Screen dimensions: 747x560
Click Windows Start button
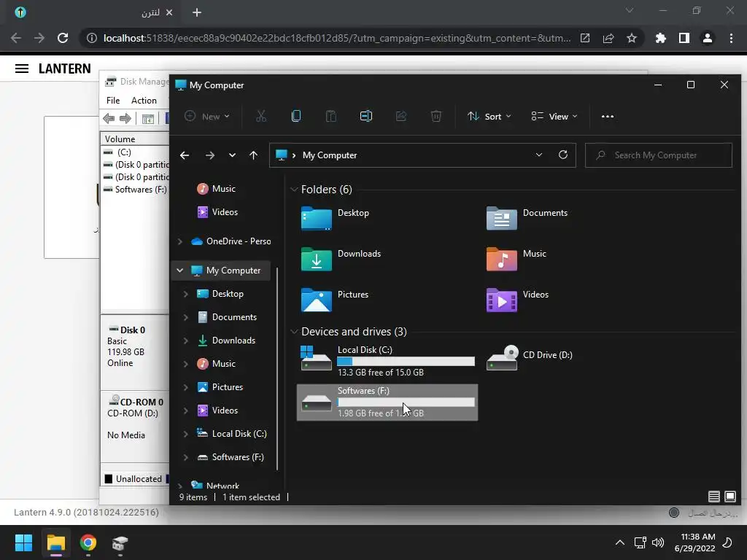[23, 542]
